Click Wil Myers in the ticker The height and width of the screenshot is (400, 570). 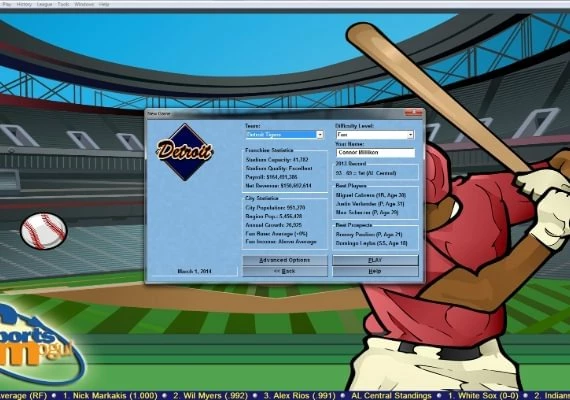(210, 396)
